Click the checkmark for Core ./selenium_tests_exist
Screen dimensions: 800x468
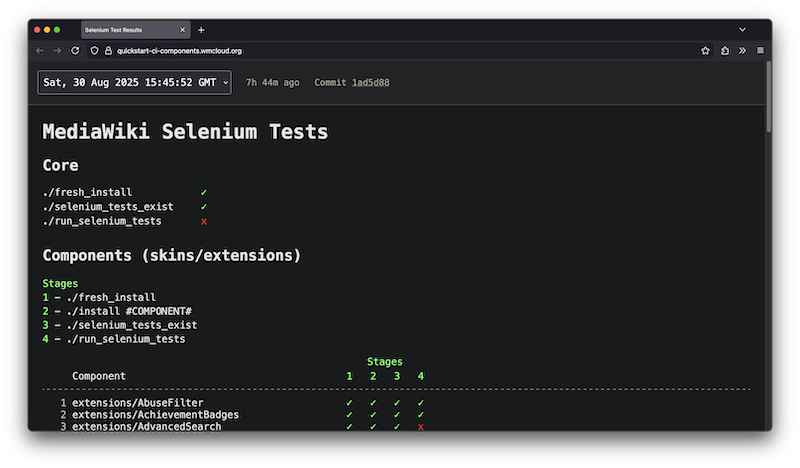coord(204,207)
